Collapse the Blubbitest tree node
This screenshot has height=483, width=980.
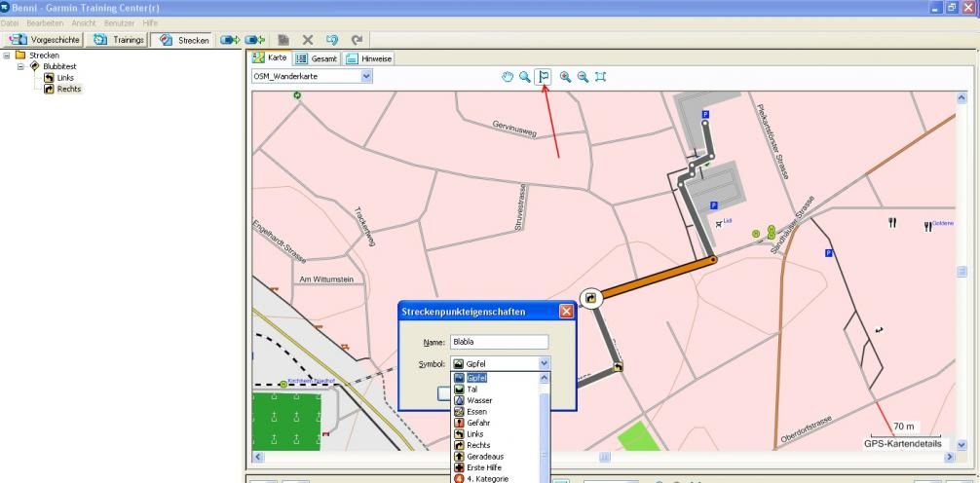(20, 66)
